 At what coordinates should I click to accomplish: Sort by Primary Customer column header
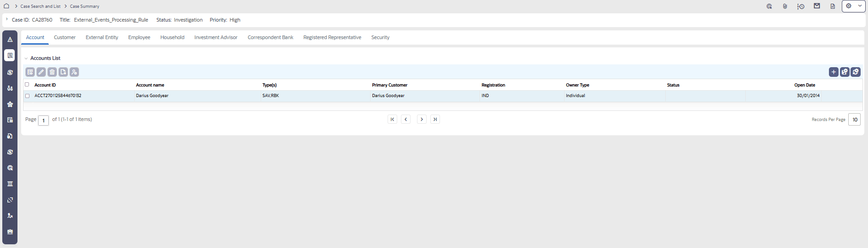(x=390, y=85)
